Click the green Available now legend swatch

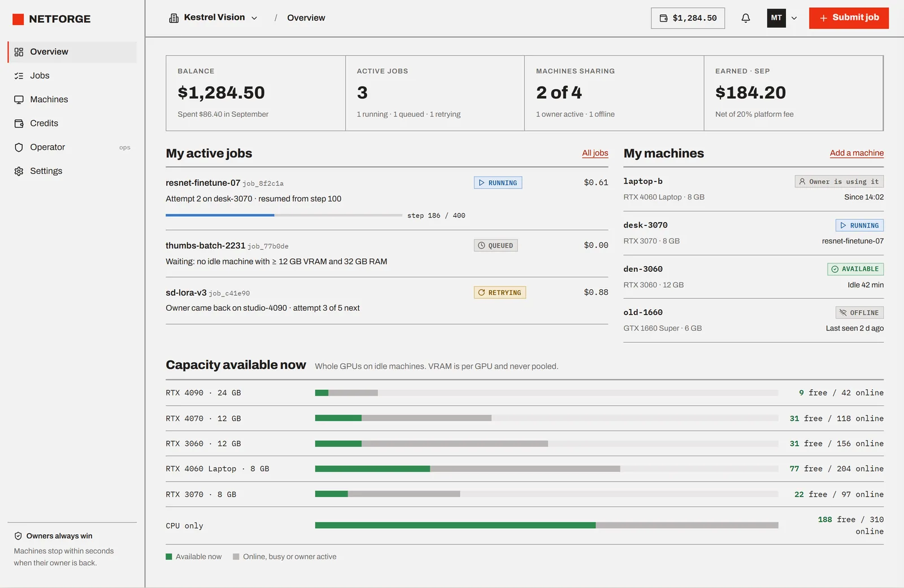pos(168,557)
